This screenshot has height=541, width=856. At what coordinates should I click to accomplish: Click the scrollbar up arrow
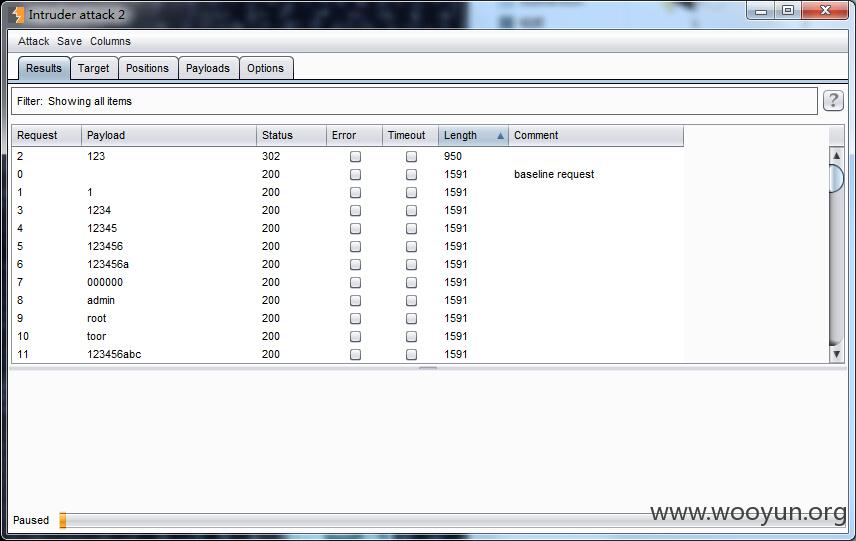[x=836, y=156]
